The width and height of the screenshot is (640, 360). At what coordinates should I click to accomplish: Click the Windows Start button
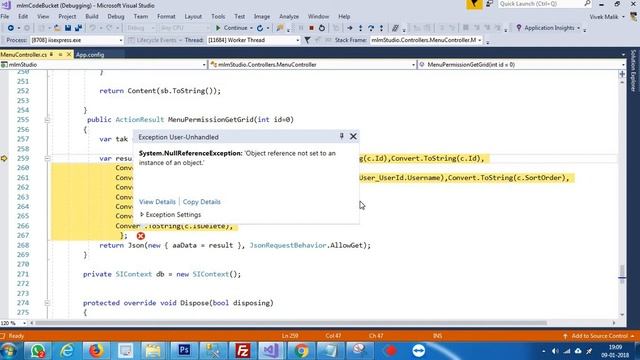9,351
